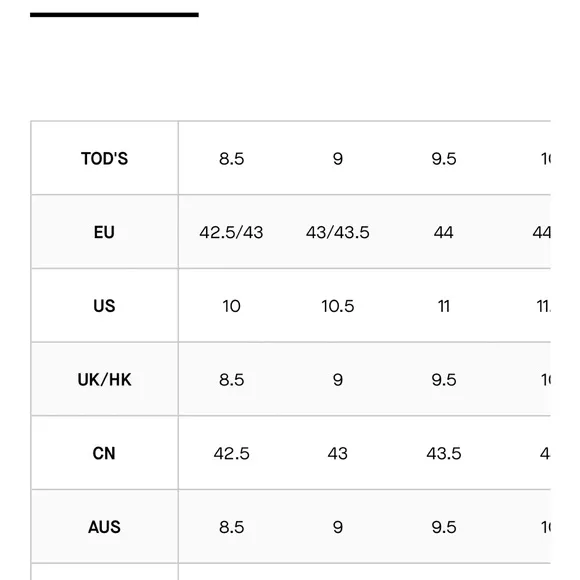Viewport: 580px width, 580px height.
Task: Click the EU 44 size cell
Action: pyautogui.click(x=444, y=232)
